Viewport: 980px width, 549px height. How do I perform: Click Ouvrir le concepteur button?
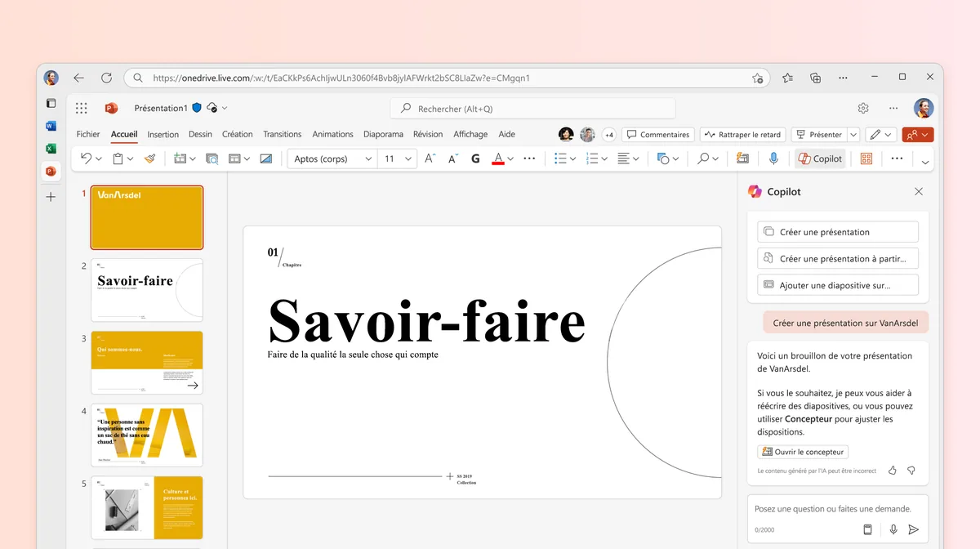click(803, 452)
